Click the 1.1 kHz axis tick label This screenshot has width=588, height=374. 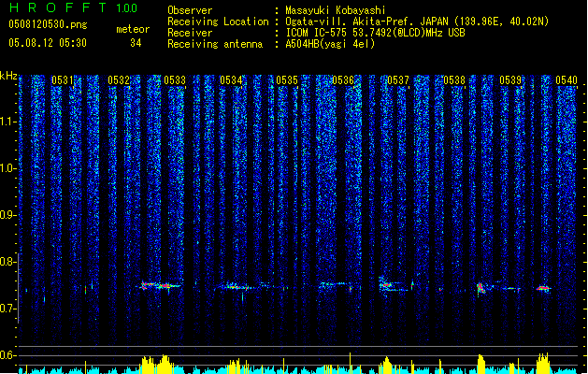click(7, 122)
